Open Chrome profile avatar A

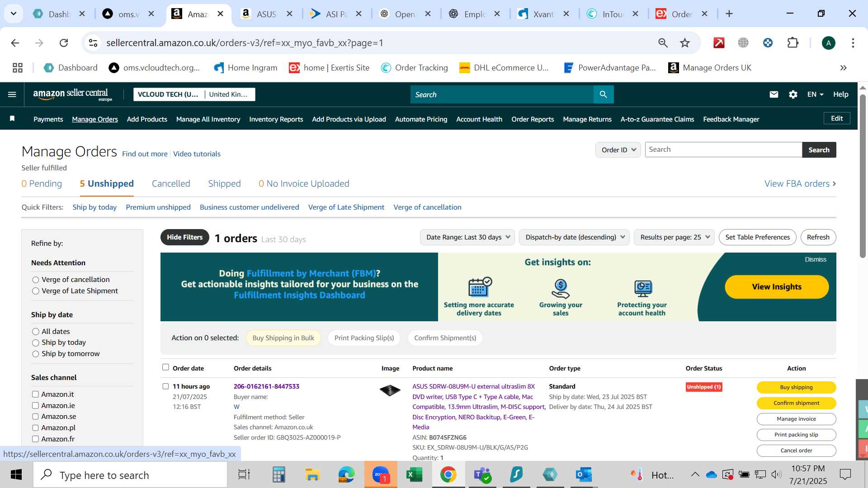pos(828,43)
